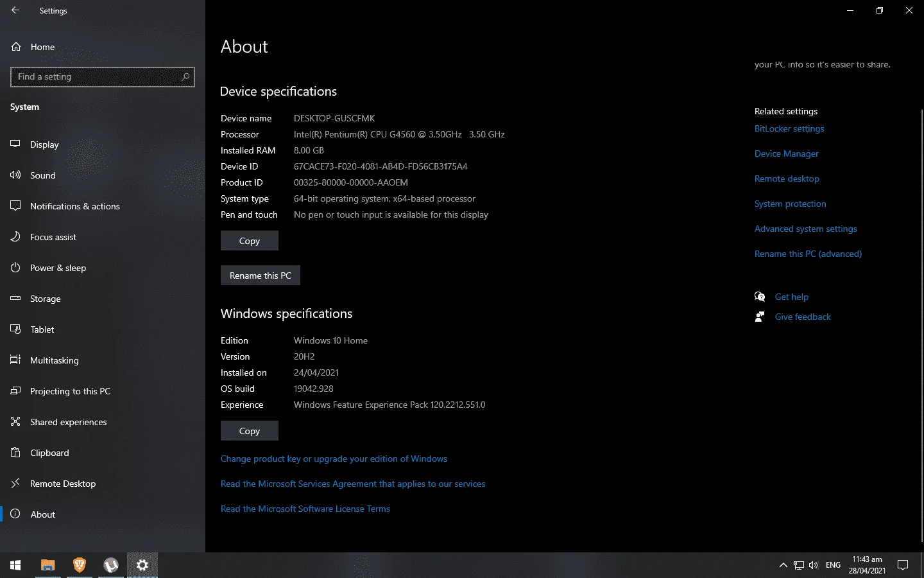Open BitLocker settings link

789,128
